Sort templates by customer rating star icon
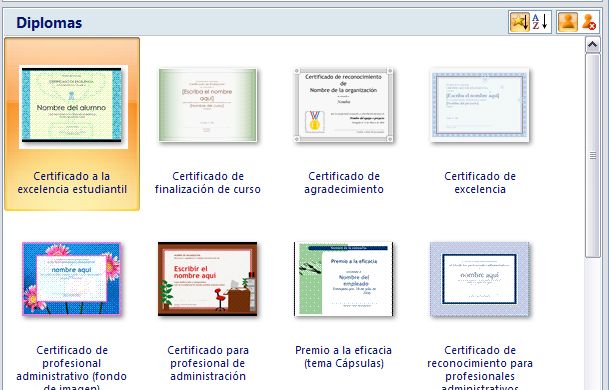609x390 pixels. tap(520, 22)
